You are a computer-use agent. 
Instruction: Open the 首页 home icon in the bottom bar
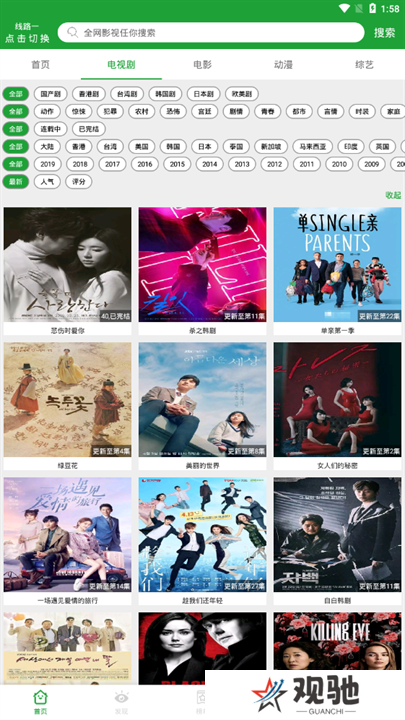coord(40,698)
